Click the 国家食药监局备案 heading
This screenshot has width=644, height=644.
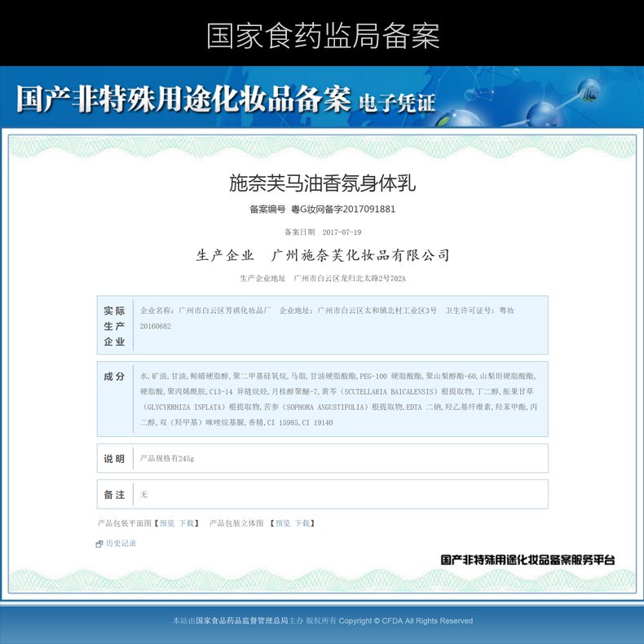click(x=323, y=36)
